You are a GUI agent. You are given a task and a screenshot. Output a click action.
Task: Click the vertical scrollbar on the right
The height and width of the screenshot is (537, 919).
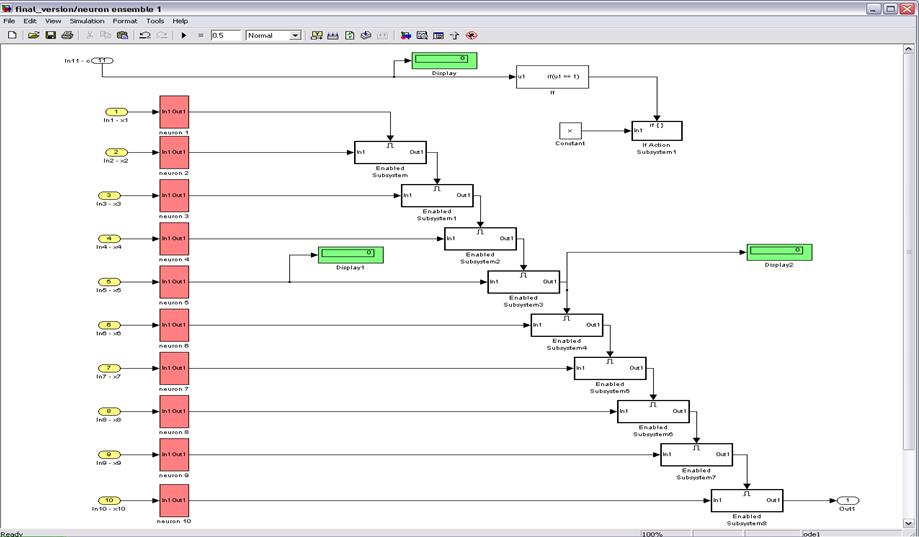point(911,250)
